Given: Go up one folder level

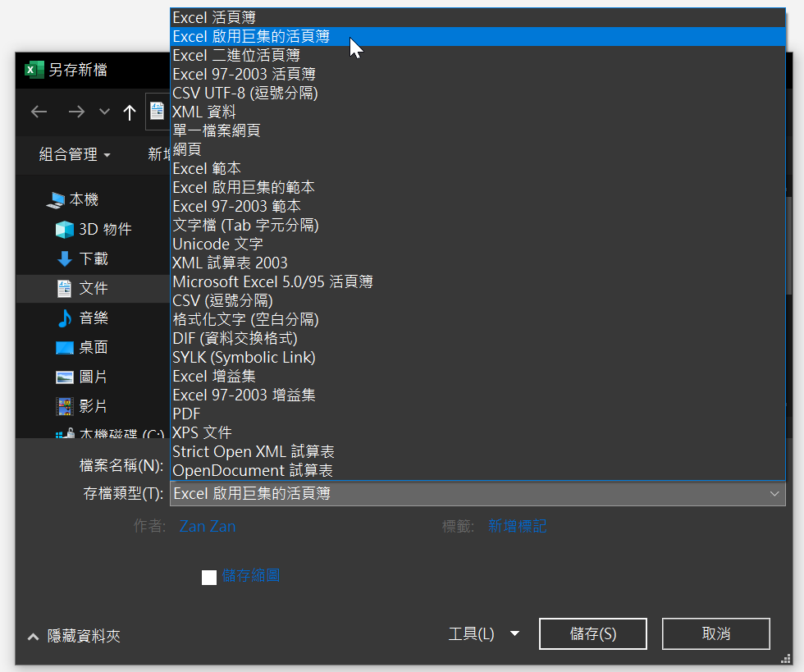Looking at the screenshot, I should pos(130,112).
